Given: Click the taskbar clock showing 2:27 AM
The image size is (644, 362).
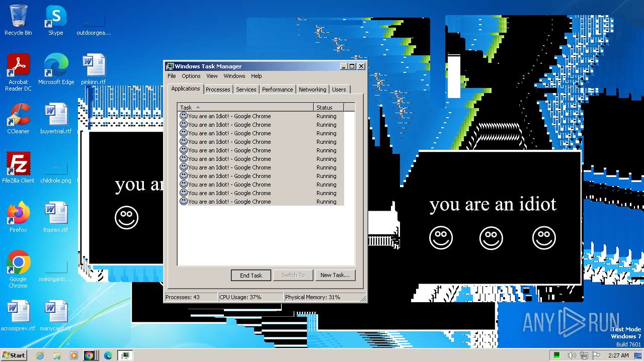Looking at the screenshot, I should (x=618, y=355).
